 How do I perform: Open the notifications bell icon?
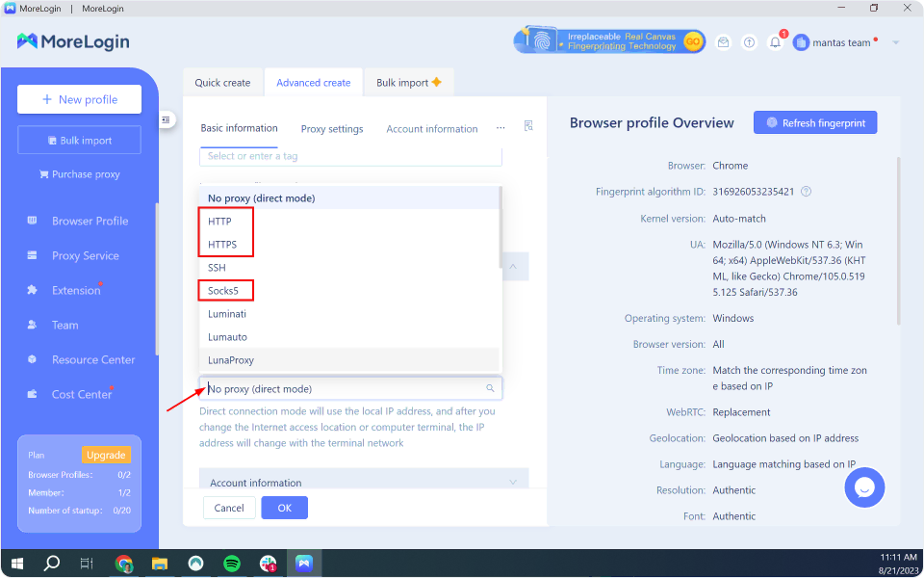(774, 42)
